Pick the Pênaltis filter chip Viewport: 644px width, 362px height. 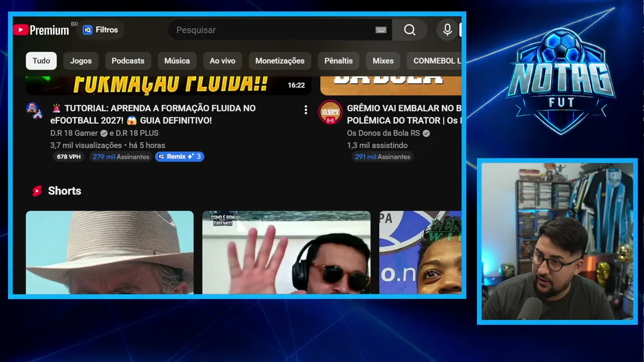pyautogui.click(x=339, y=61)
